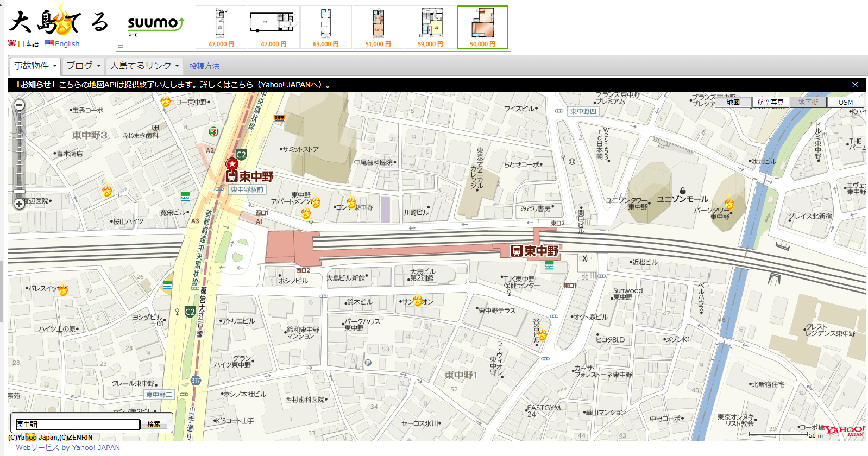
Task: Click flame marker beside パレスイッセイ
Action: (63, 289)
